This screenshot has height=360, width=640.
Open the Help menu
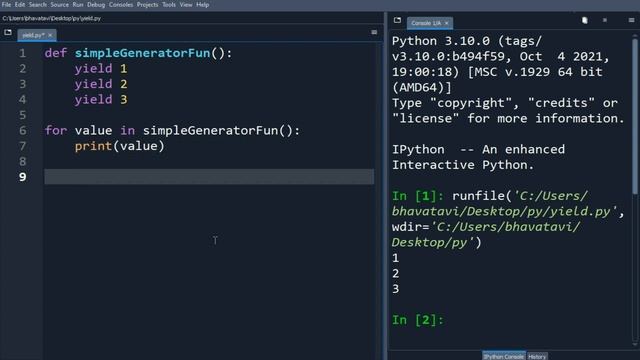point(202,5)
